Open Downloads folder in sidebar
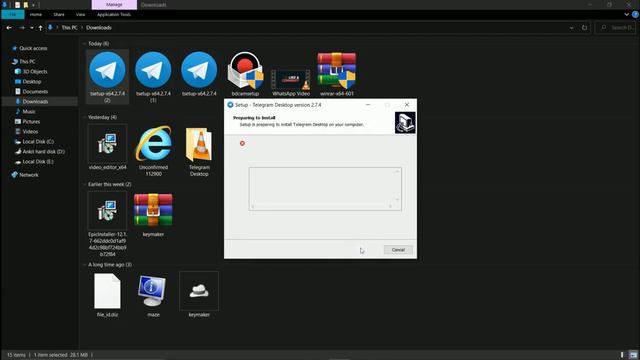 (40, 102)
